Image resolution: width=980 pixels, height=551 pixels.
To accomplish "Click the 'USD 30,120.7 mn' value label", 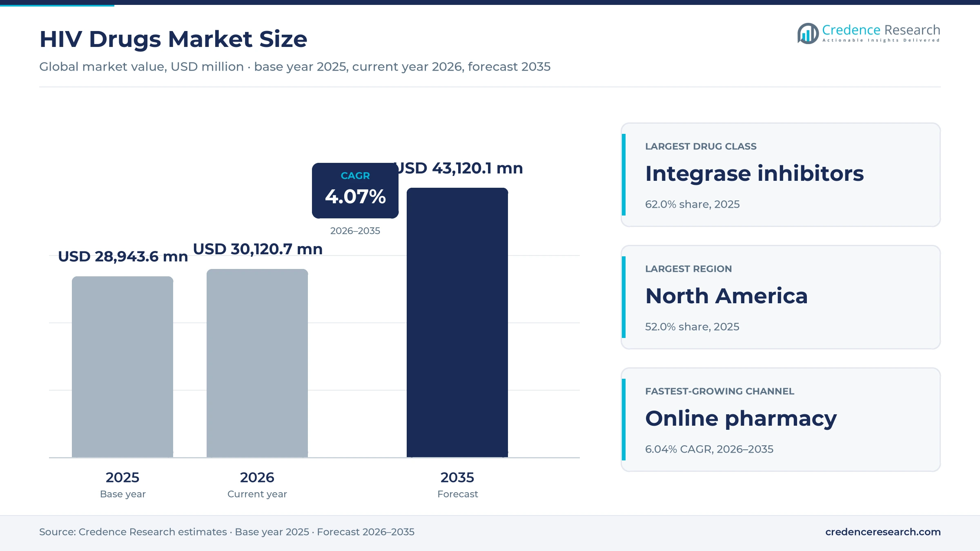I will click(x=258, y=249).
